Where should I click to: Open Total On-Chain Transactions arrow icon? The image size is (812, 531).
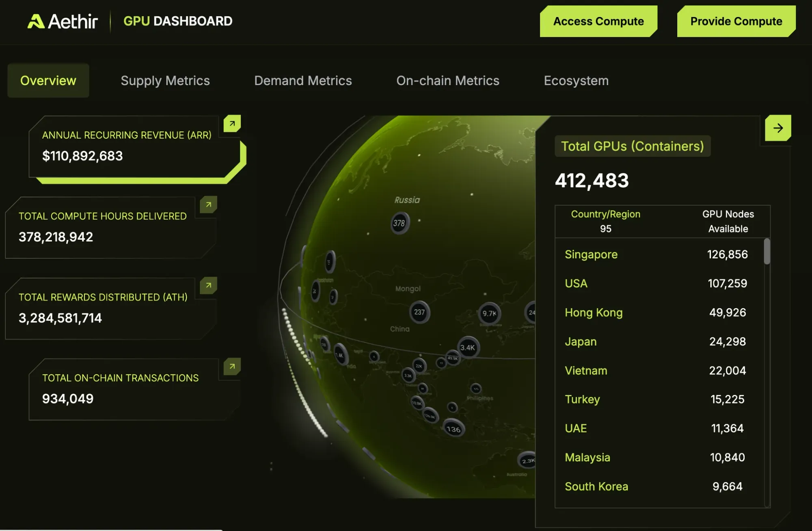[232, 366]
